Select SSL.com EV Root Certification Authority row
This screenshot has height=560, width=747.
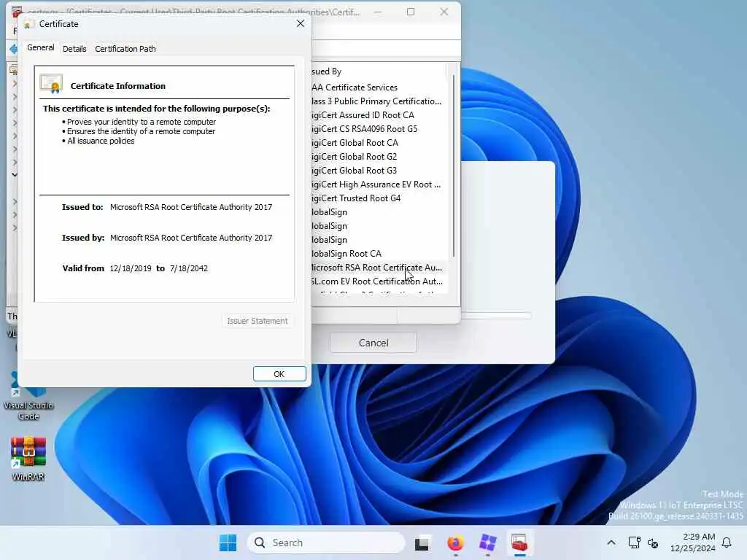(x=379, y=281)
